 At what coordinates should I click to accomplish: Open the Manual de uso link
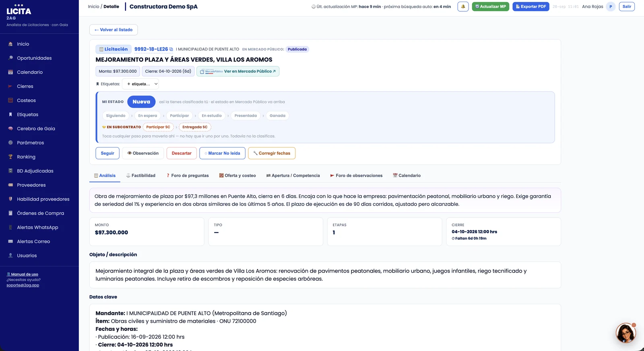coord(23,274)
